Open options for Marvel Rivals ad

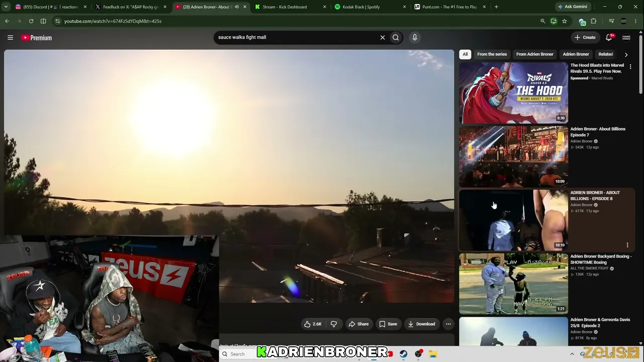point(630,66)
